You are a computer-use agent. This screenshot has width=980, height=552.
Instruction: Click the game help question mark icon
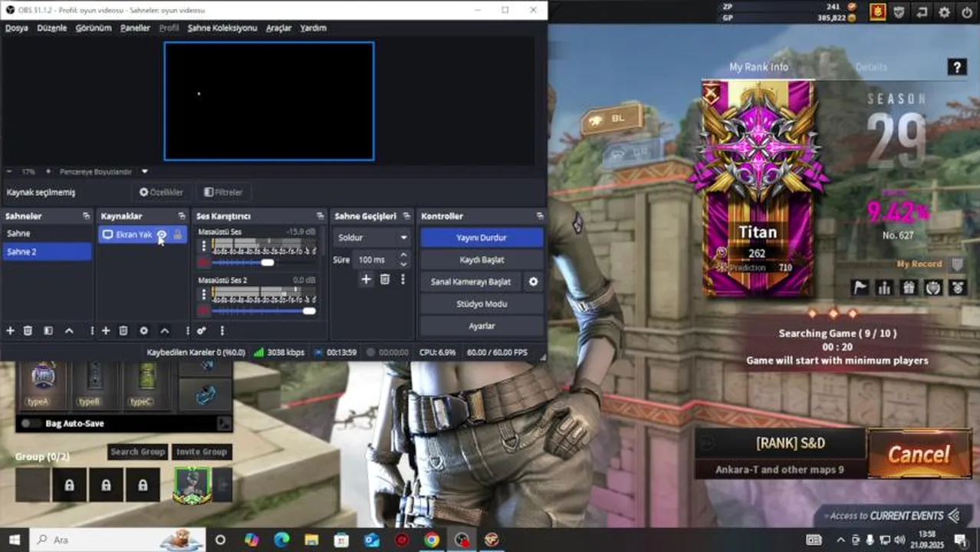[956, 67]
